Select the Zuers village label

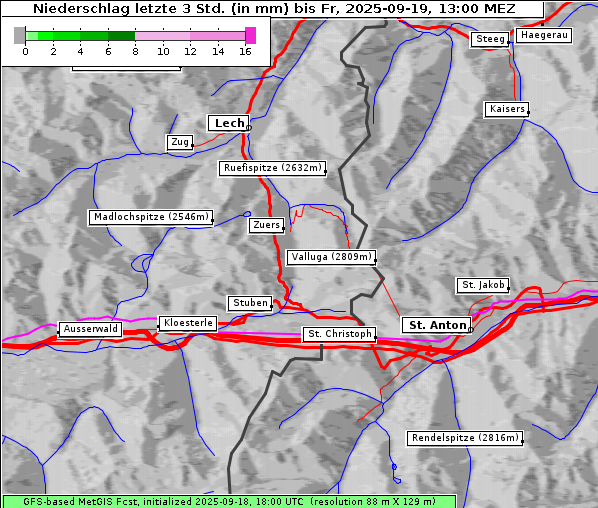(267, 225)
